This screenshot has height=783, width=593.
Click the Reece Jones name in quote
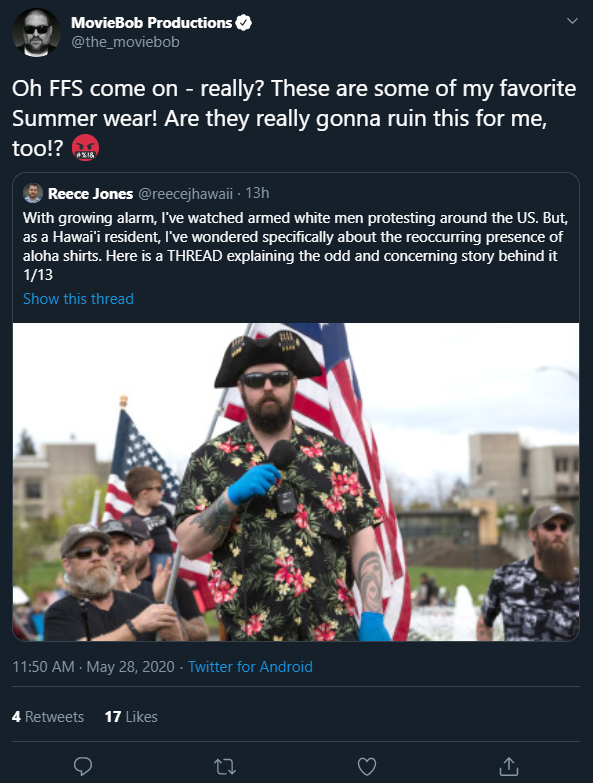click(90, 194)
